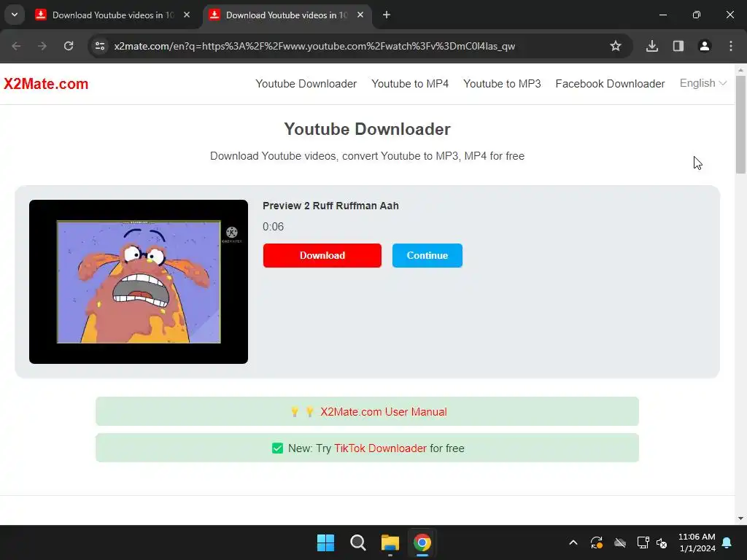Open Facebook Downloader menu item
This screenshot has height=560, width=747.
click(610, 84)
